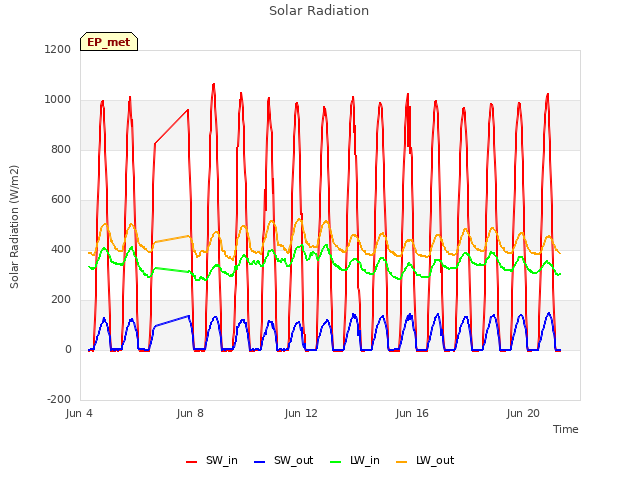The width and height of the screenshot is (640, 480).
Task: Click the red SW_in legend marker
Action: (x=191, y=462)
